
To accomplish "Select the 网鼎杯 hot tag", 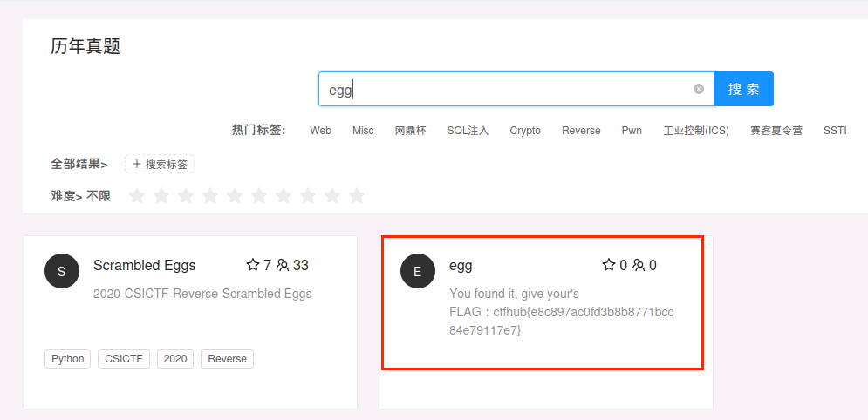I will pos(411,131).
